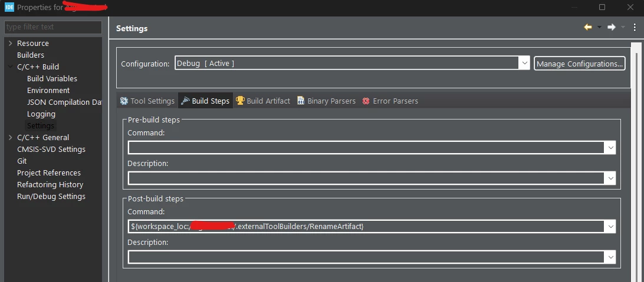Click the type filter text box

53,27
